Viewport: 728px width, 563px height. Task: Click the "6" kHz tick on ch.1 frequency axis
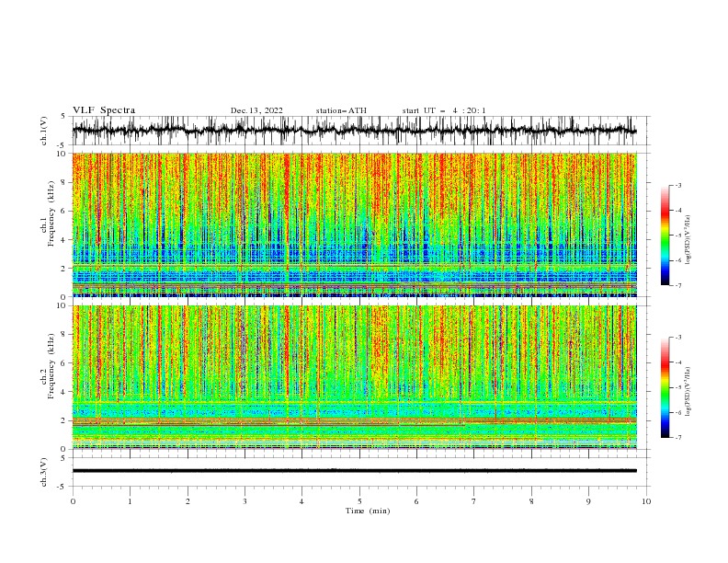click(x=65, y=211)
